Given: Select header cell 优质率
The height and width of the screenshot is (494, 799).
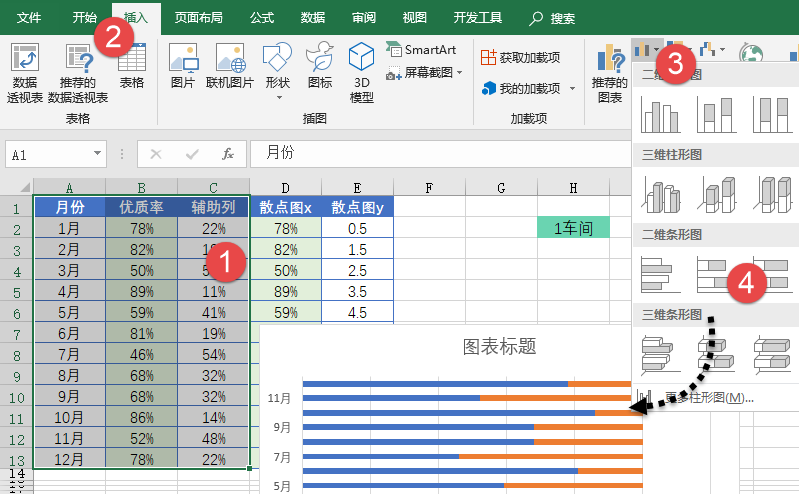Looking at the screenshot, I should (x=142, y=206).
